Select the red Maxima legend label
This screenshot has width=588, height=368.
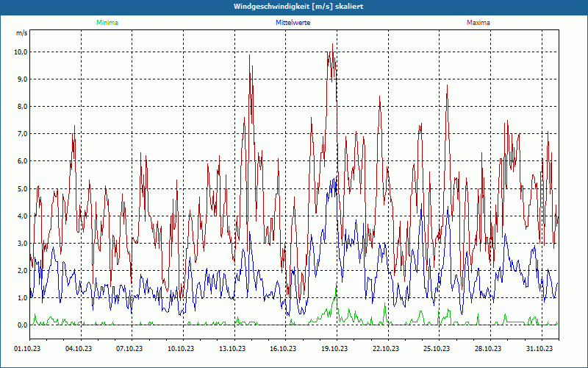pos(478,23)
